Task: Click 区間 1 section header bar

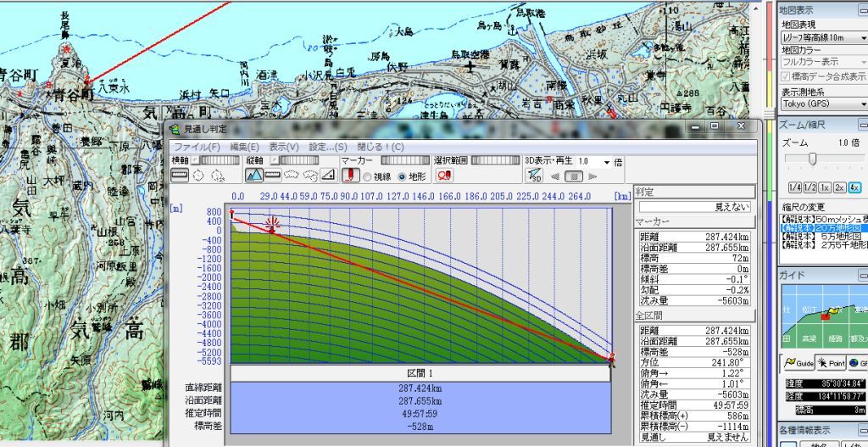Action: [x=420, y=372]
